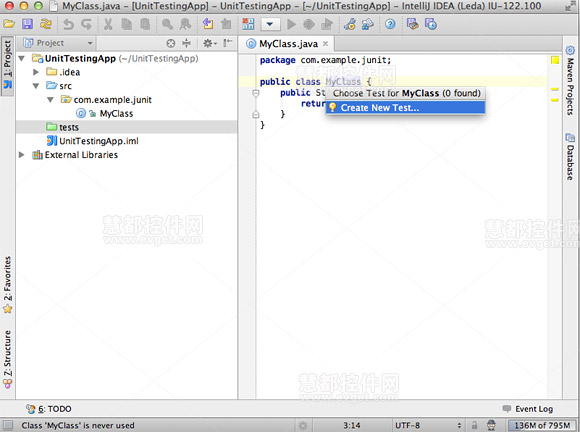580x432 pixels.
Task: Open the run configuration dropdown
Action: (270, 25)
